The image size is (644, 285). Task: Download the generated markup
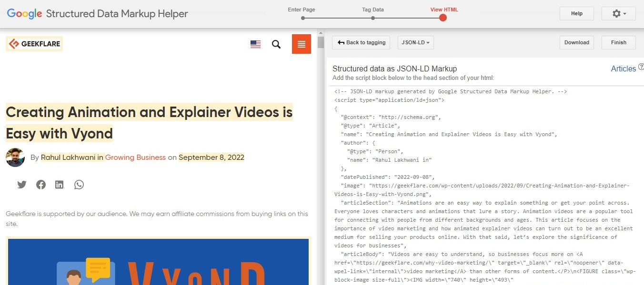[x=577, y=42]
